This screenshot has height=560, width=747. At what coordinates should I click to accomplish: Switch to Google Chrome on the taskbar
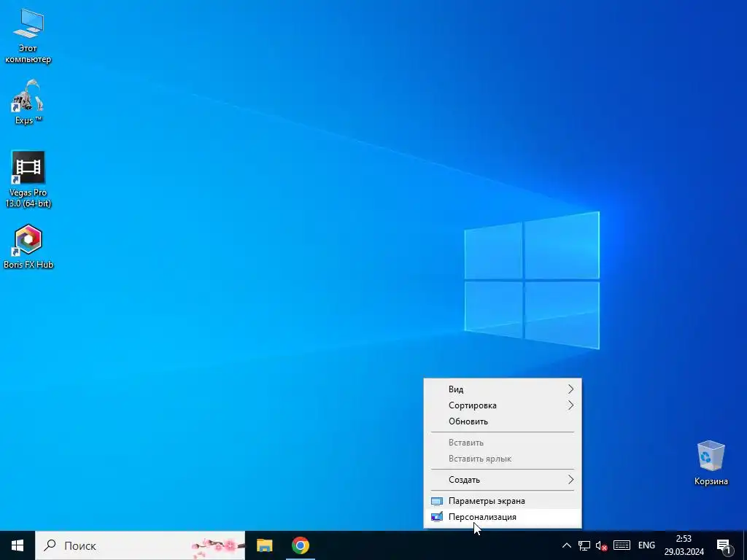300,545
